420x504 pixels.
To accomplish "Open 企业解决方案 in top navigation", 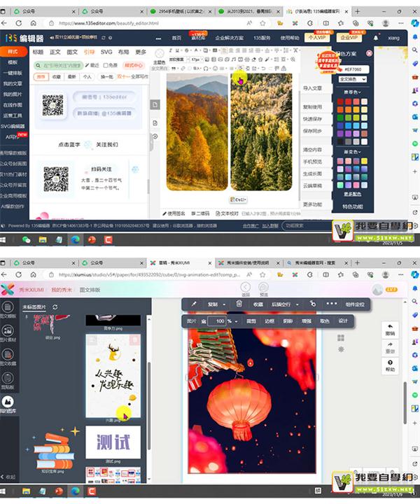I will [230, 38].
